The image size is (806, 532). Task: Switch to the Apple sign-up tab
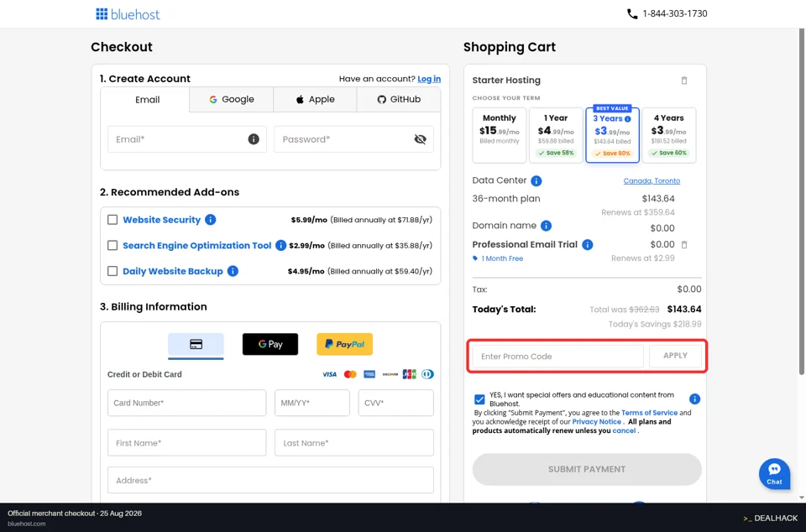tap(315, 100)
